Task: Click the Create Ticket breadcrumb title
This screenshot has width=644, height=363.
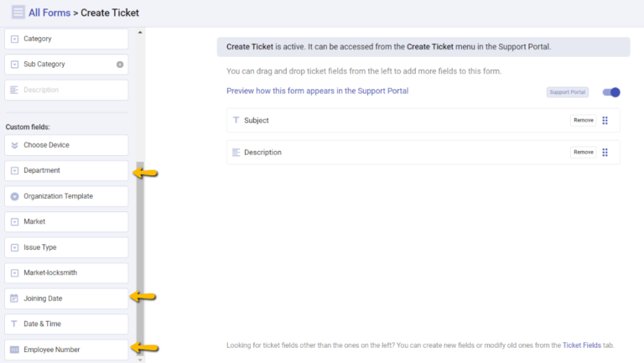Action: 110,13
